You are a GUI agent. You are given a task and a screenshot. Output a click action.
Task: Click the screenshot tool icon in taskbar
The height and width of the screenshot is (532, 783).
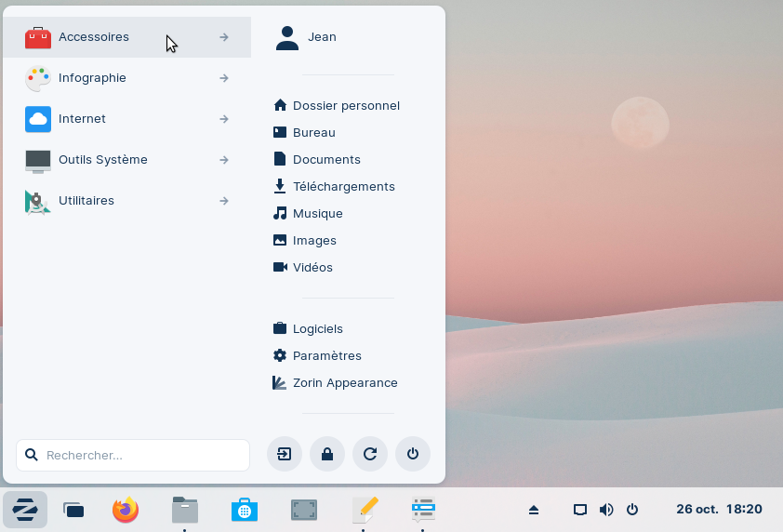click(304, 510)
